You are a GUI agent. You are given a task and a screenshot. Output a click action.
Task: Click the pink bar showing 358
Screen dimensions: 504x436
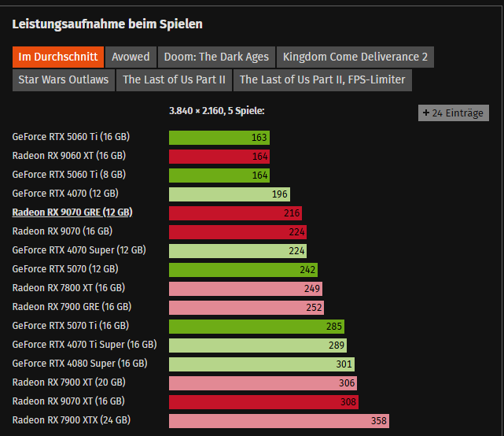click(279, 421)
